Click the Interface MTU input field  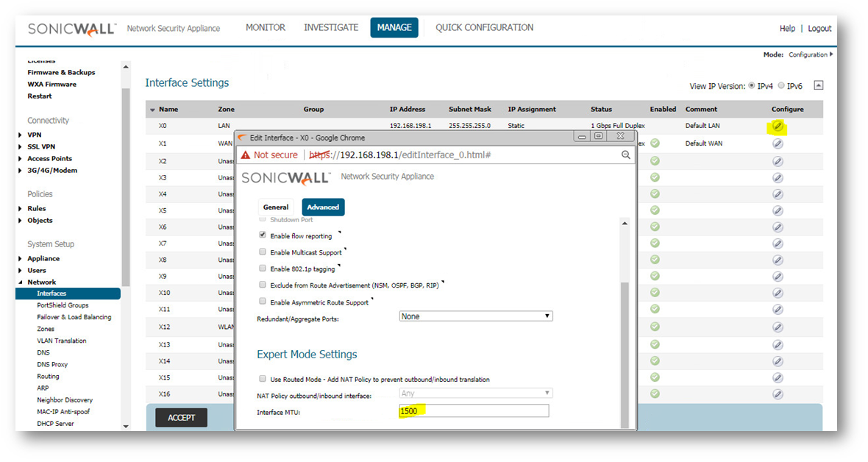click(x=474, y=411)
